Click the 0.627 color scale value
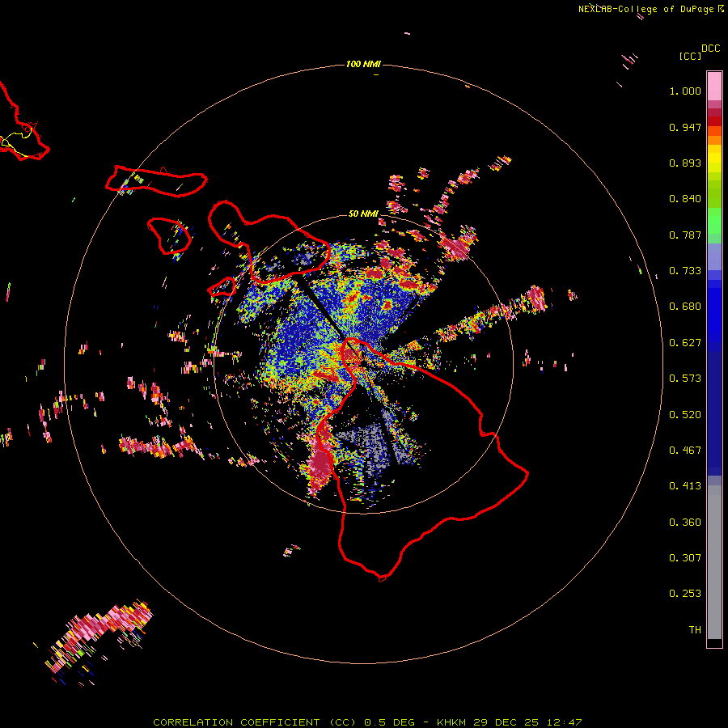The image size is (728, 728). tap(685, 343)
